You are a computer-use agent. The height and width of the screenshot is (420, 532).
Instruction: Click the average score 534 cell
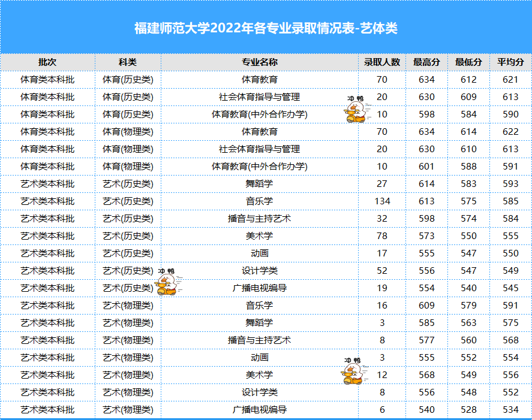click(510, 410)
